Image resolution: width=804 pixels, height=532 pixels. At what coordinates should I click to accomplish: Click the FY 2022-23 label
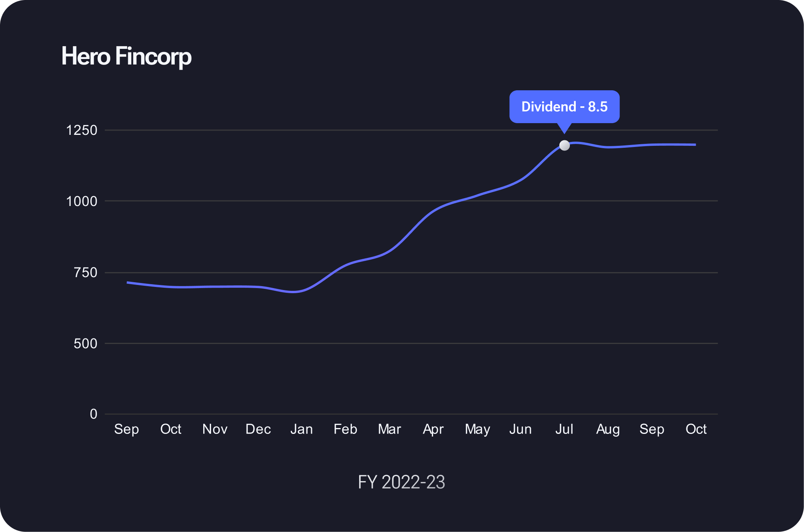click(x=401, y=482)
